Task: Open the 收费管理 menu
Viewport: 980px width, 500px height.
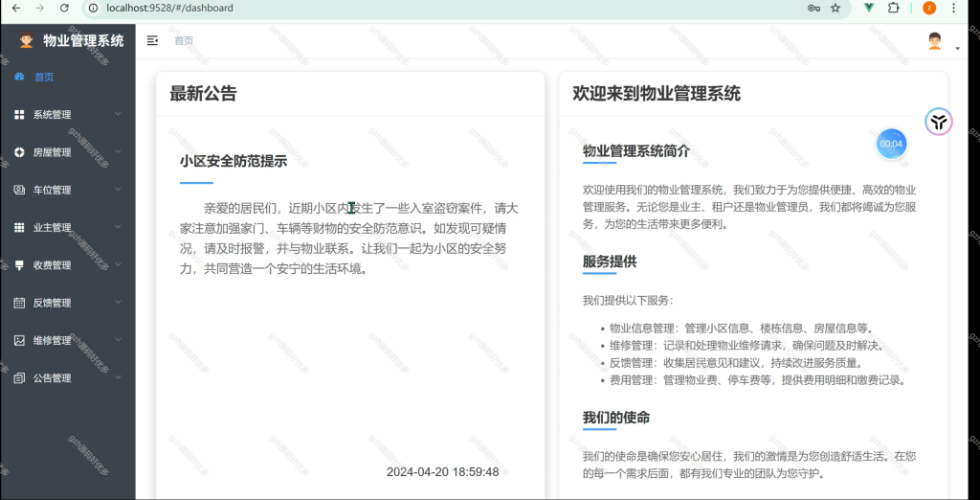Action: click(68, 264)
